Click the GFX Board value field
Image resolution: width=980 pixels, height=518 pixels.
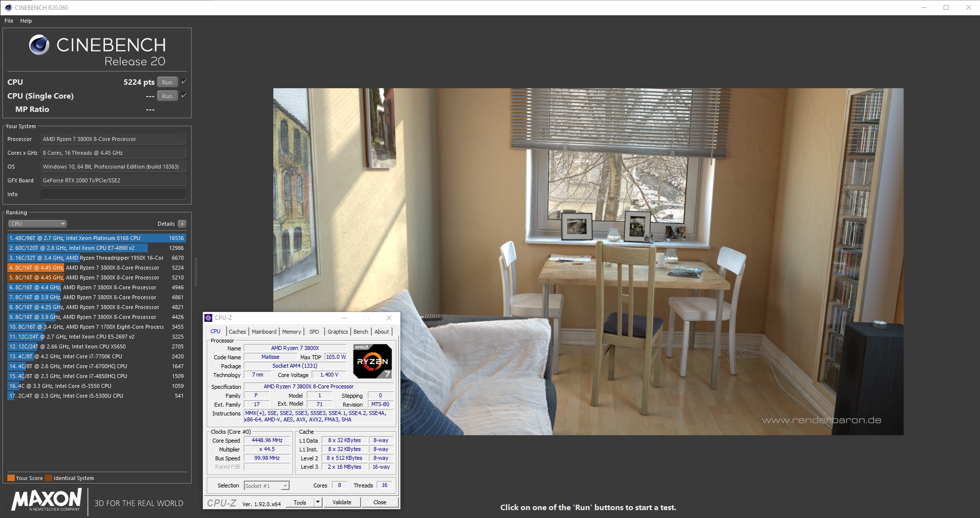point(113,180)
